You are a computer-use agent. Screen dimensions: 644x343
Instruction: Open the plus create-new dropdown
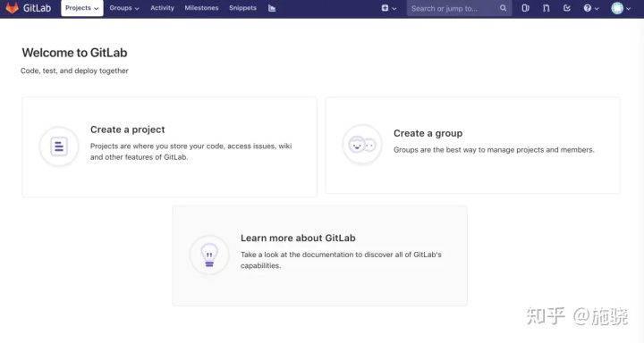tap(388, 8)
